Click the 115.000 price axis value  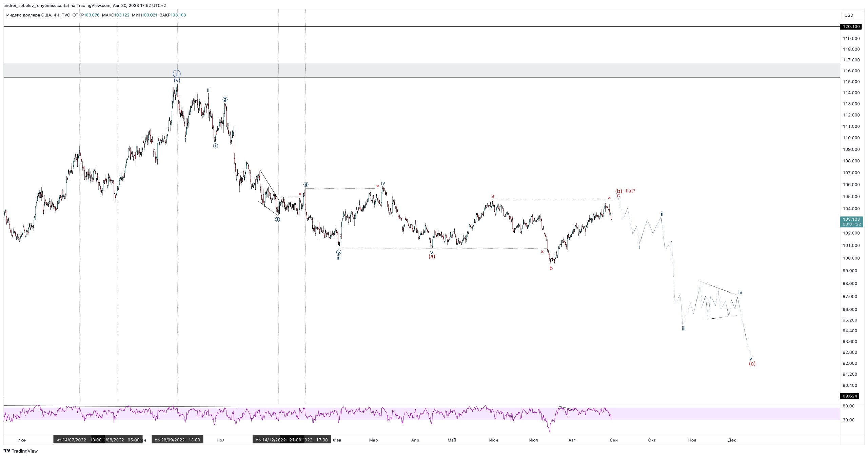(851, 82)
